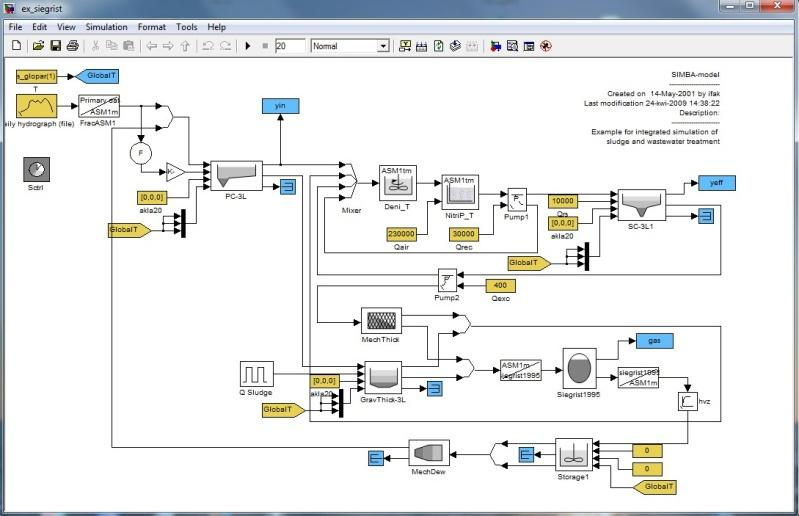Select the Mixer block
The height and width of the screenshot is (516, 799).
(x=350, y=180)
